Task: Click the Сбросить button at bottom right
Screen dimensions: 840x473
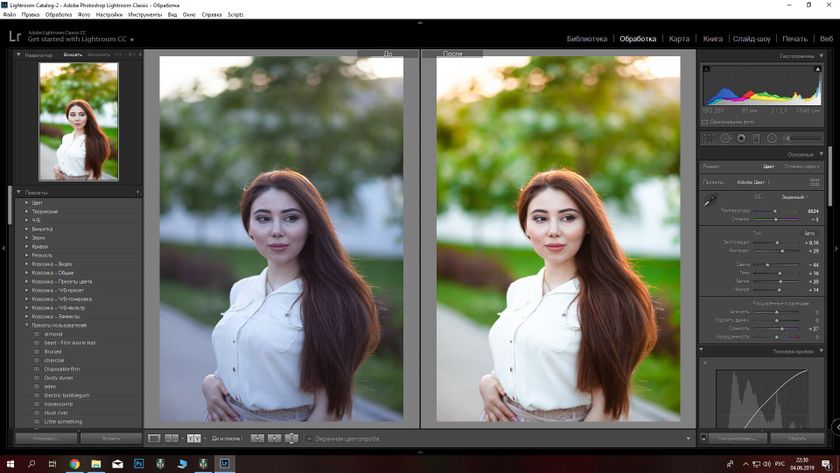Action: coord(797,438)
